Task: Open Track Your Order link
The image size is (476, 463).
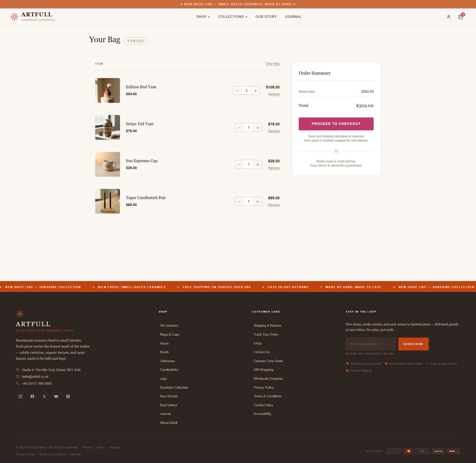Action: [x=266, y=335]
